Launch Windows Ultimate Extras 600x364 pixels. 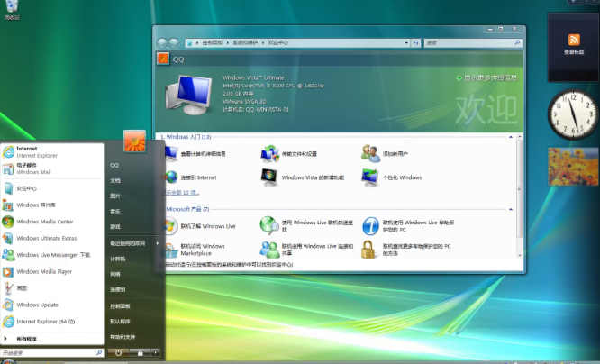(x=52, y=239)
